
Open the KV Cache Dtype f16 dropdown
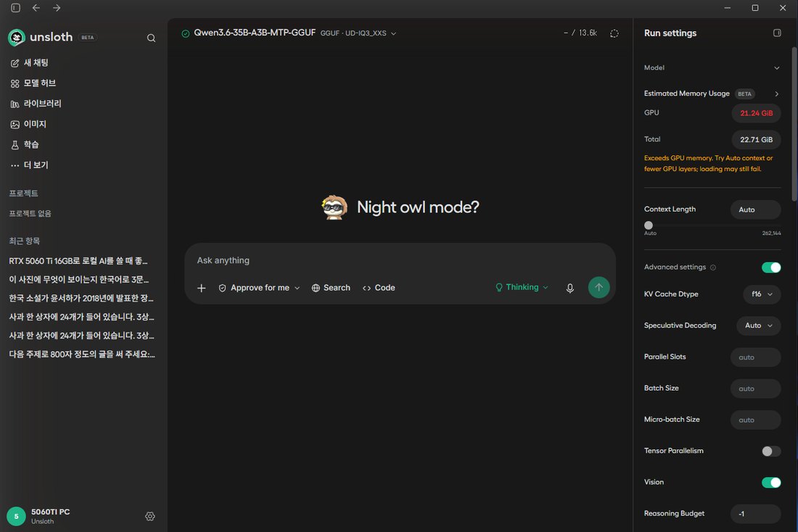(762, 294)
